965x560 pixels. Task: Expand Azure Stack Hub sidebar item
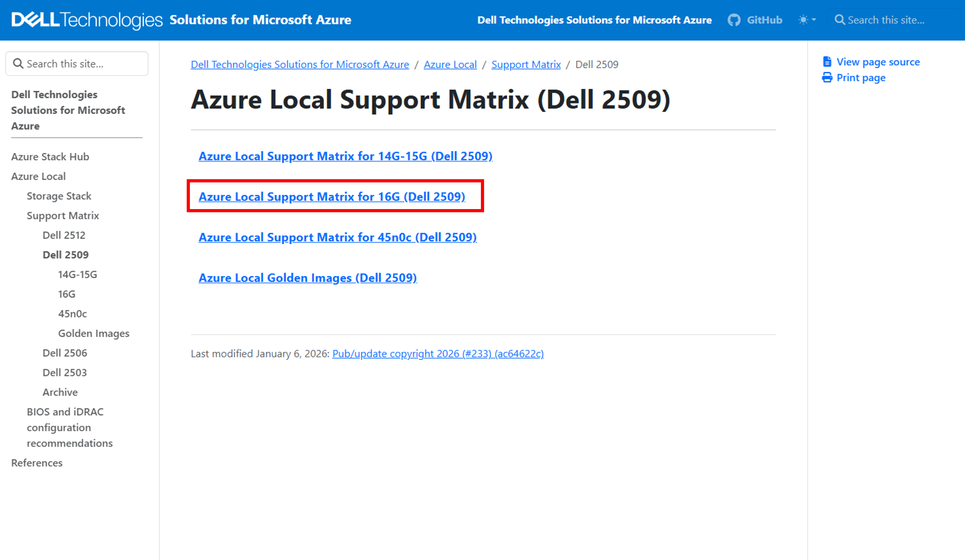[50, 157]
